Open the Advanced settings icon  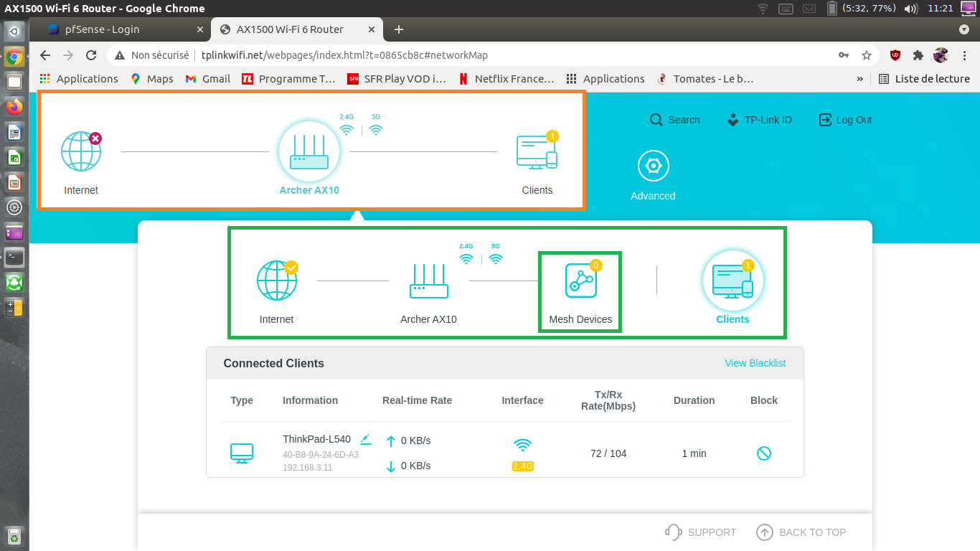(x=653, y=166)
